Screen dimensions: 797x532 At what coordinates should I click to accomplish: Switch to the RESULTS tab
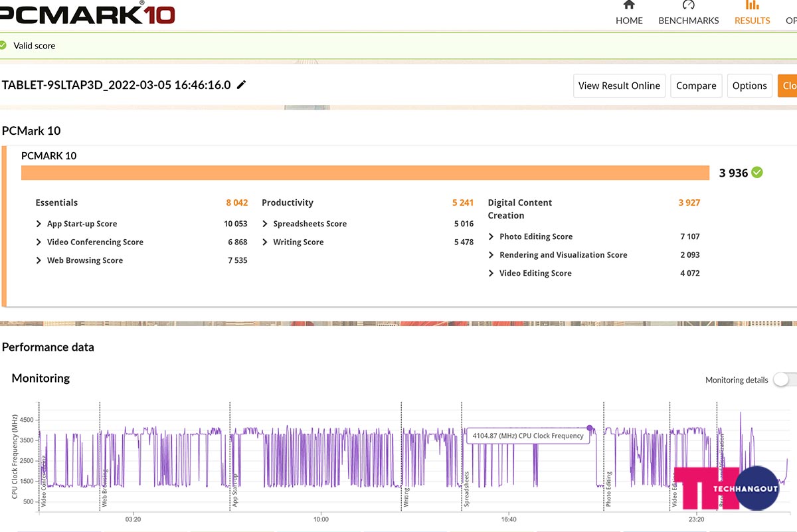pos(752,13)
